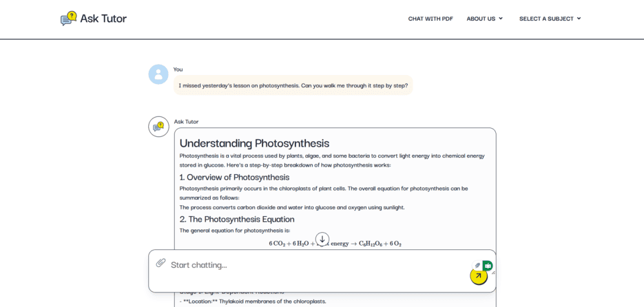The height and width of the screenshot is (307, 644).
Task: Click the Ask Tutor response avatar icon
Action: [x=158, y=127]
